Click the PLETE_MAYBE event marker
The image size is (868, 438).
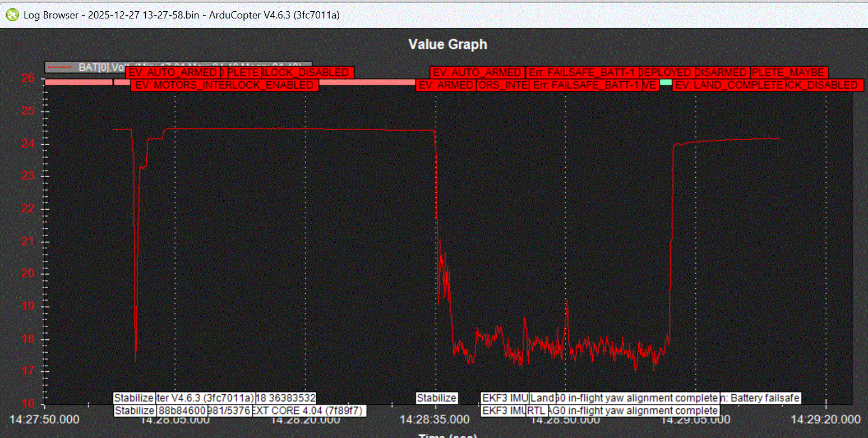788,72
